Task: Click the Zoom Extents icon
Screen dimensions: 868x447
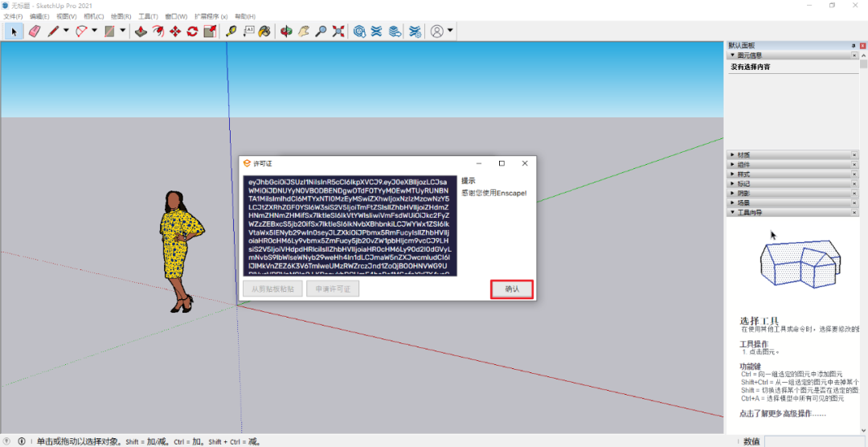Action: click(x=338, y=31)
